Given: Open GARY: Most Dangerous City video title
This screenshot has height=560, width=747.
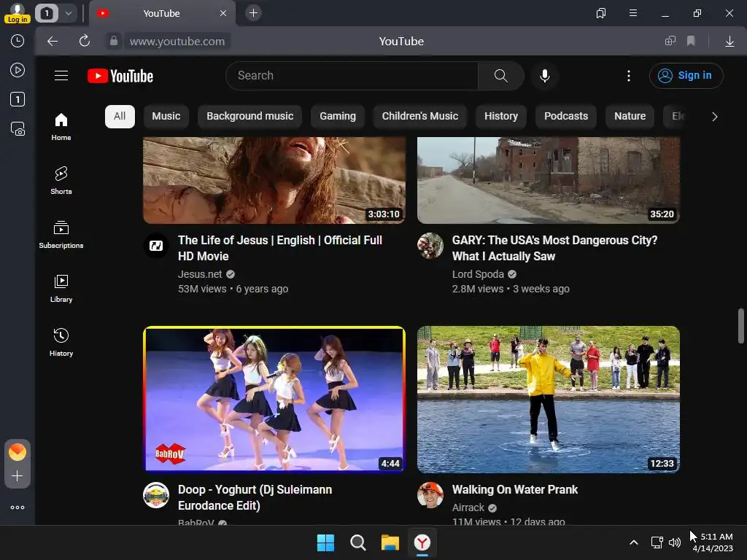Looking at the screenshot, I should tap(554, 248).
